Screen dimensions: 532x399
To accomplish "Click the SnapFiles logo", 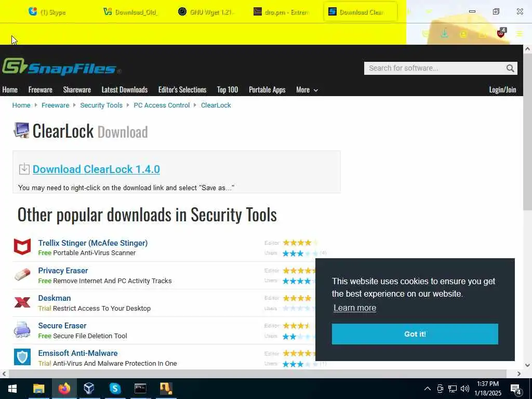I will [61, 67].
